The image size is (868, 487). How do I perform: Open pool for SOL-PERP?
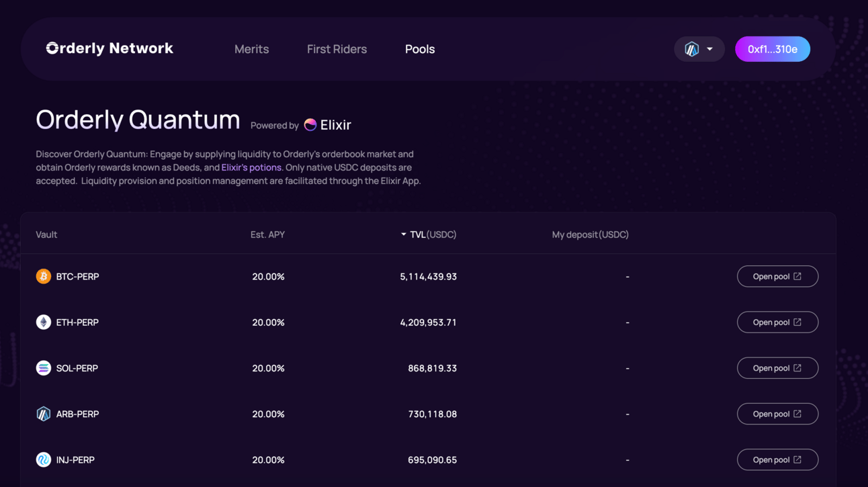[x=777, y=368]
